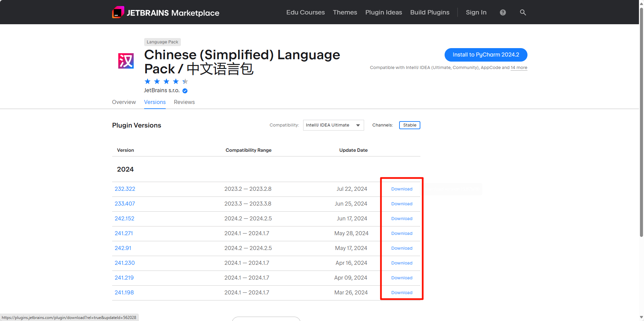Screen dimensions: 644x321
Task: Click the verified vendor checkmark badge
Action: (x=185, y=91)
